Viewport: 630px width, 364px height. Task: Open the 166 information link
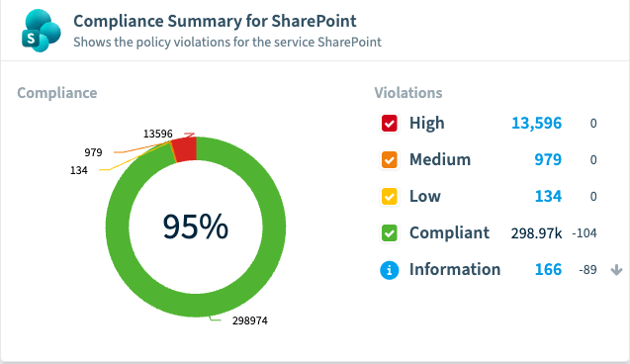[x=548, y=270]
